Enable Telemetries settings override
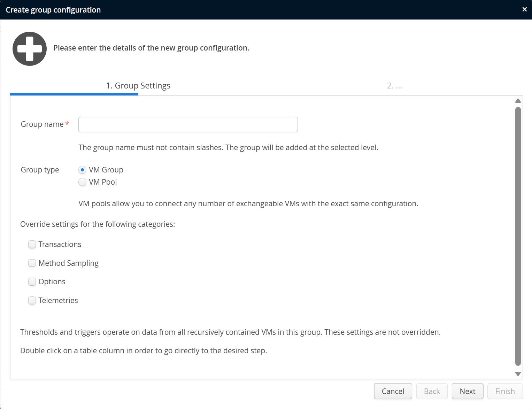This screenshot has height=409, width=532. click(x=32, y=300)
